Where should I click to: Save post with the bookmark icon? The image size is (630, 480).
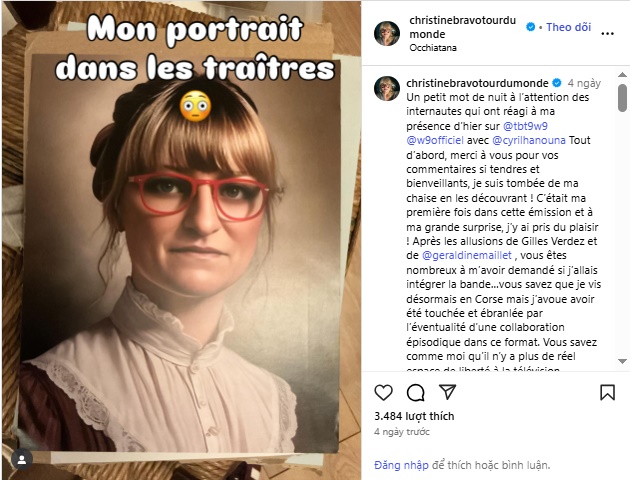[x=607, y=392]
